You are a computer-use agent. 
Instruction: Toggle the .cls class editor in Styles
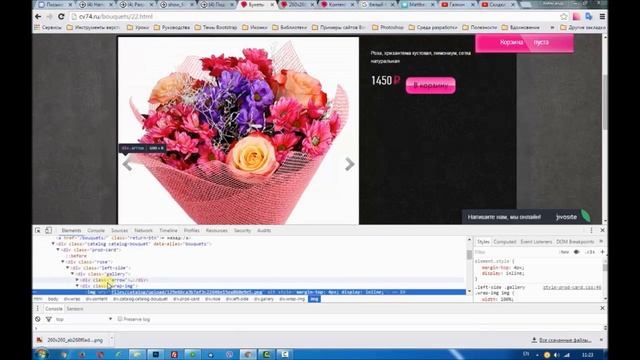(590, 252)
